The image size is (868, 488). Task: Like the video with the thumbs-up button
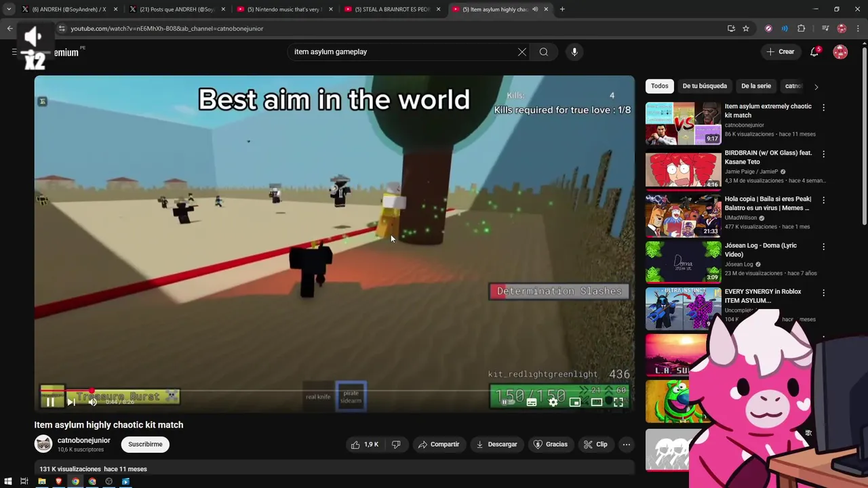365,445
